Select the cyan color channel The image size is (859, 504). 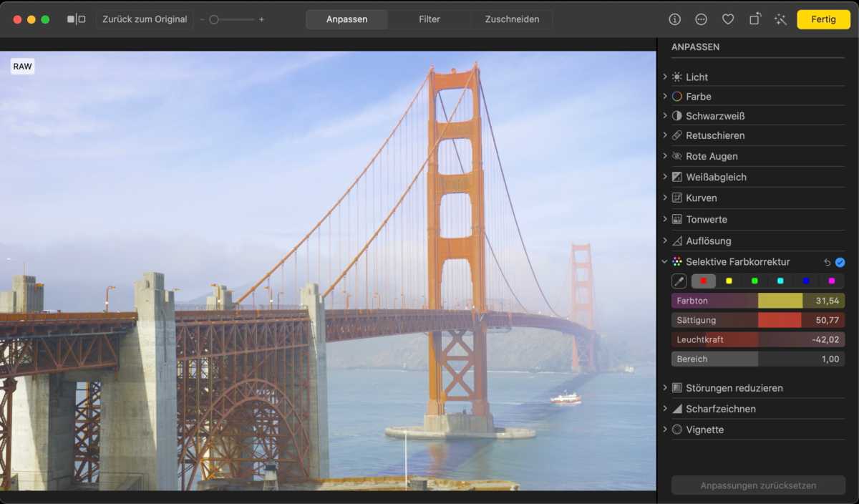[x=780, y=281]
